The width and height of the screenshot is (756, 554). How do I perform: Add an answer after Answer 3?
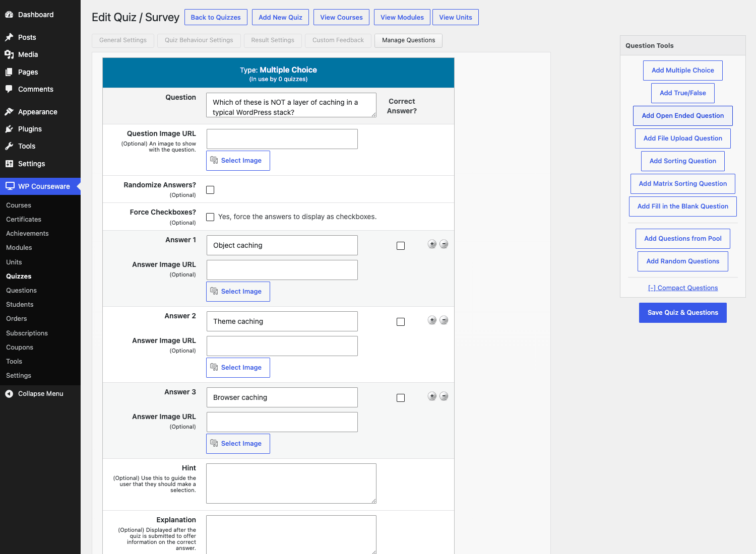432,396
